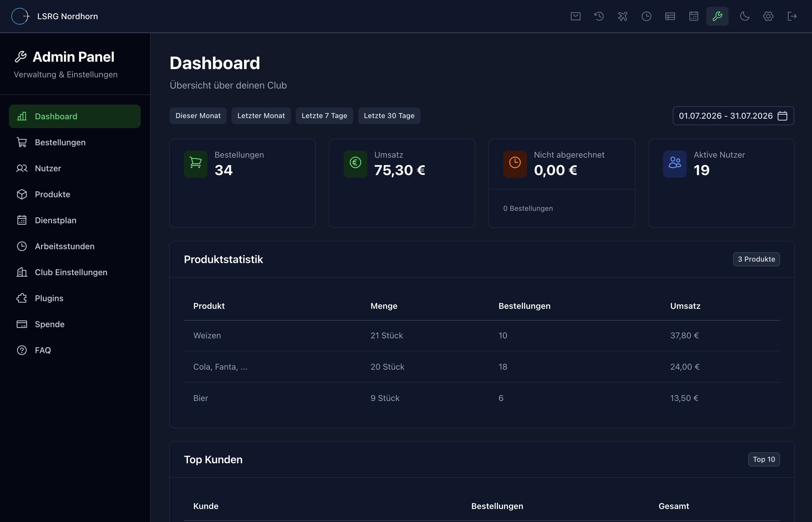Viewport: 812px width, 522px height.
Task: Click the Weizen product row
Action: [x=482, y=336]
